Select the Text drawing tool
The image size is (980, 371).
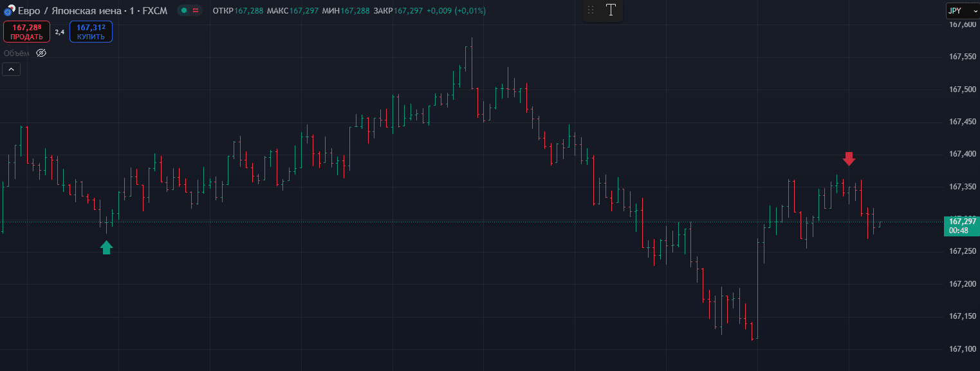pyautogui.click(x=611, y=10)
